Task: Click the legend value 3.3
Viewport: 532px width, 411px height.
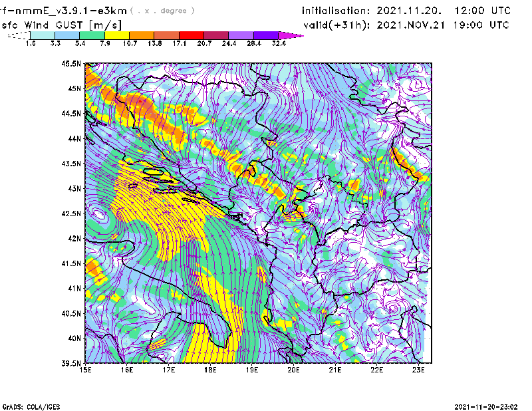Action: pyautogui.click(x=55, y=43)
